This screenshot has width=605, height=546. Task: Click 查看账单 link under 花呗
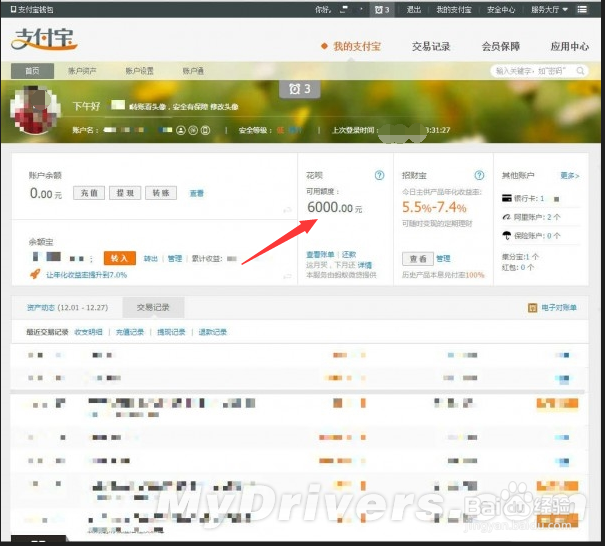(x=320, y=255)
